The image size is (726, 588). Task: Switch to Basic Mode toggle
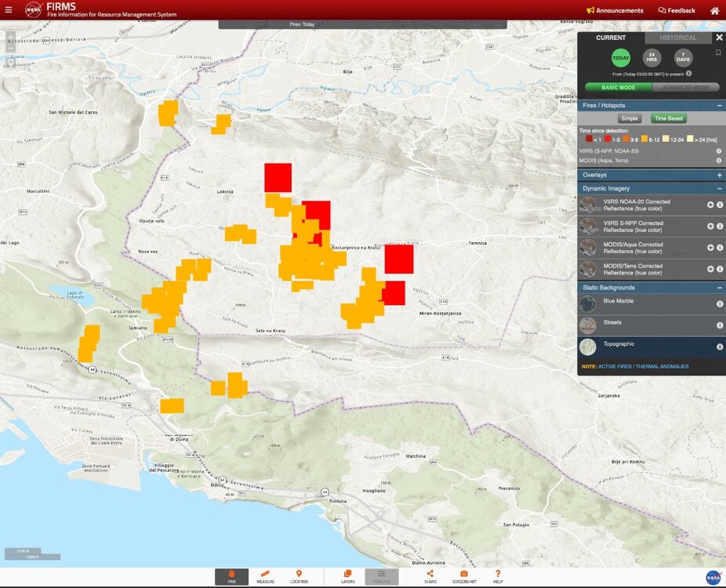point(619,88)
